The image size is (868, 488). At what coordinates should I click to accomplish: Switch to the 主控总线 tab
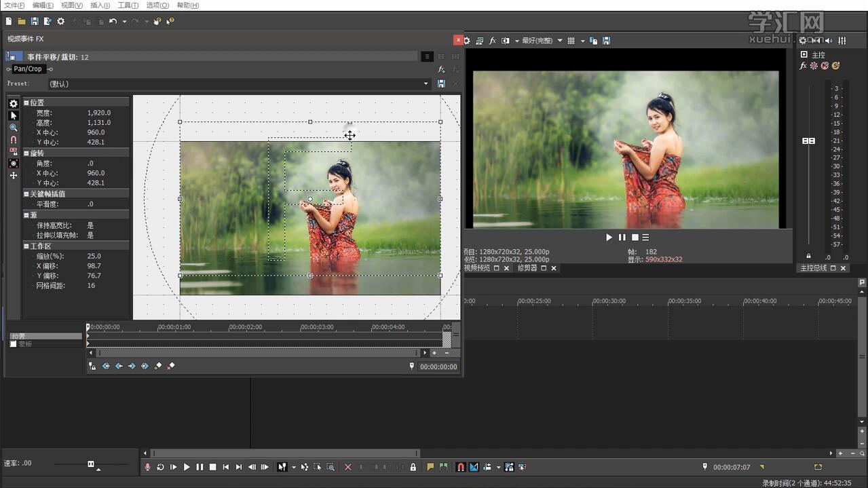814,268
